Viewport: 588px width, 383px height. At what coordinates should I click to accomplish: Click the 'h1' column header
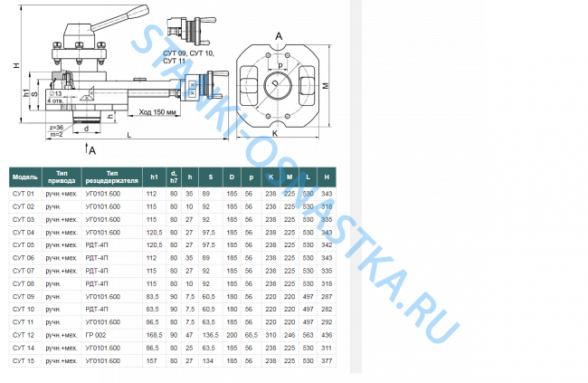point(154,176)
